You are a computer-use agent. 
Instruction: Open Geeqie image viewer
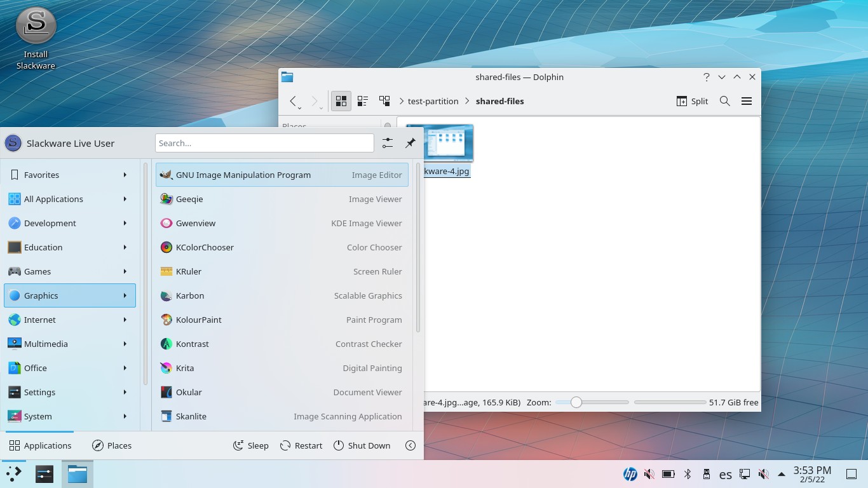point(281,199)
